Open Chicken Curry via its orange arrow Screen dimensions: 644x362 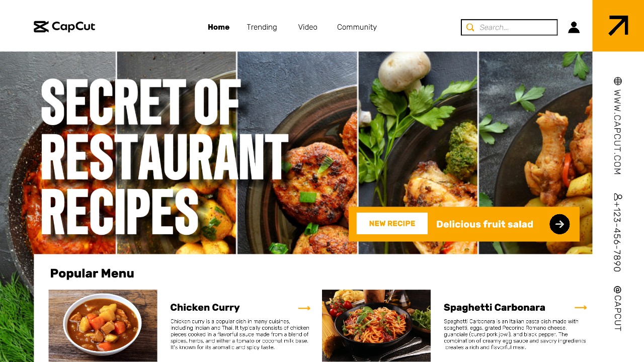pos(304,308)
